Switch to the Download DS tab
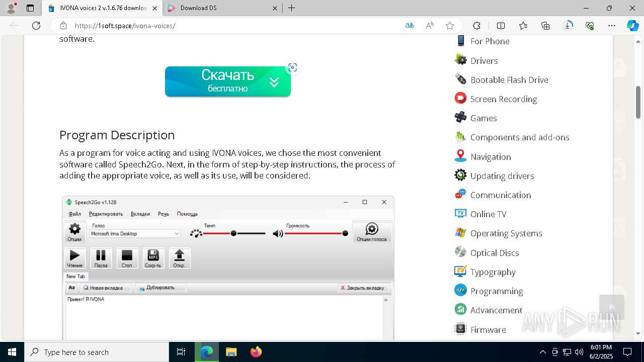Image resolution: width=644 pixels, height=362 pixels. coord(222,8)
